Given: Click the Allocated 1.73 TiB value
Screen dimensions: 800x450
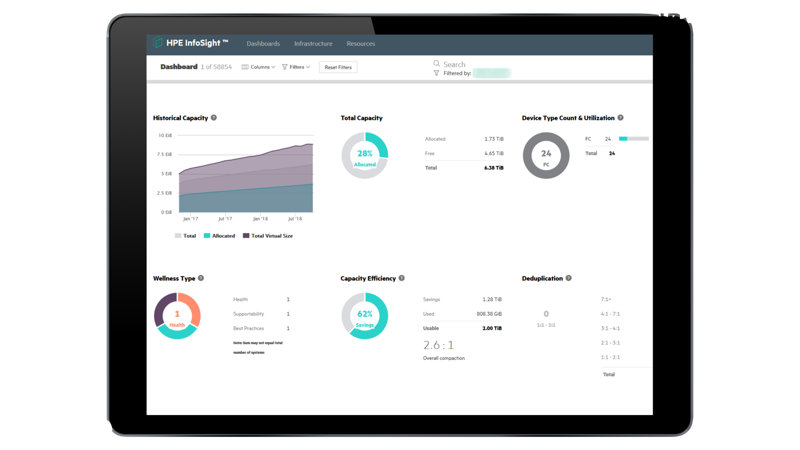Looking at the screenshot, I should pos(494,139).
